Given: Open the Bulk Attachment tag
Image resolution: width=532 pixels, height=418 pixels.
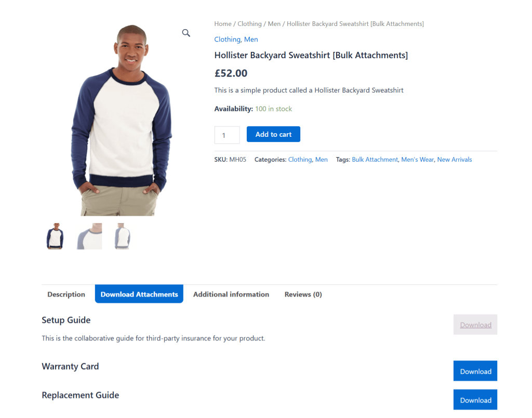Looking at the screenshot, I should tap(375, 159).
